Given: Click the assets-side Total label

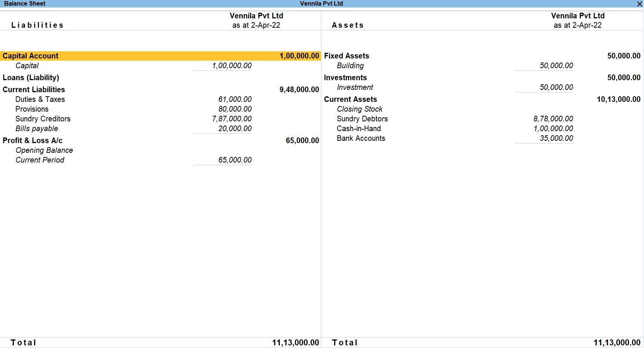Looking at the screenshot, I should [x=345, y=342].
